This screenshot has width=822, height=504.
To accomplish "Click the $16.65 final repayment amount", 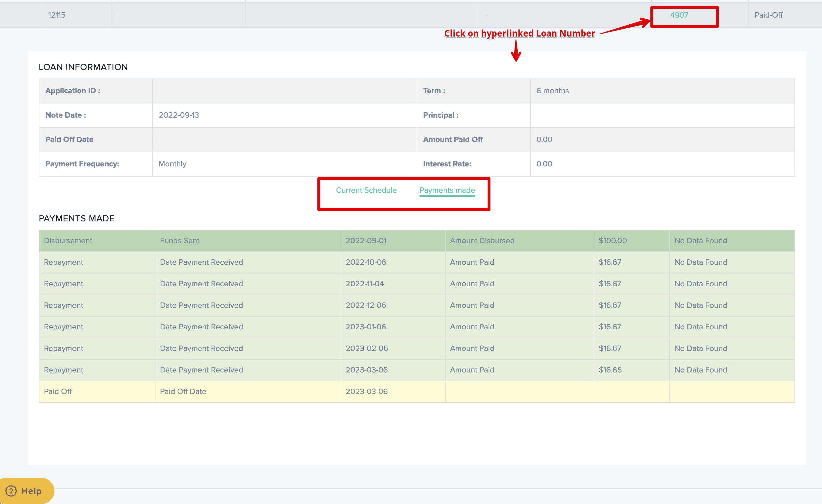I will tap(610, 370).
